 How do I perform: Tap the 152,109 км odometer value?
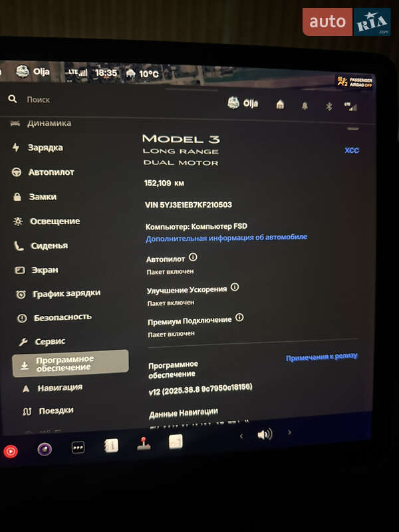[x=164, y=184]
